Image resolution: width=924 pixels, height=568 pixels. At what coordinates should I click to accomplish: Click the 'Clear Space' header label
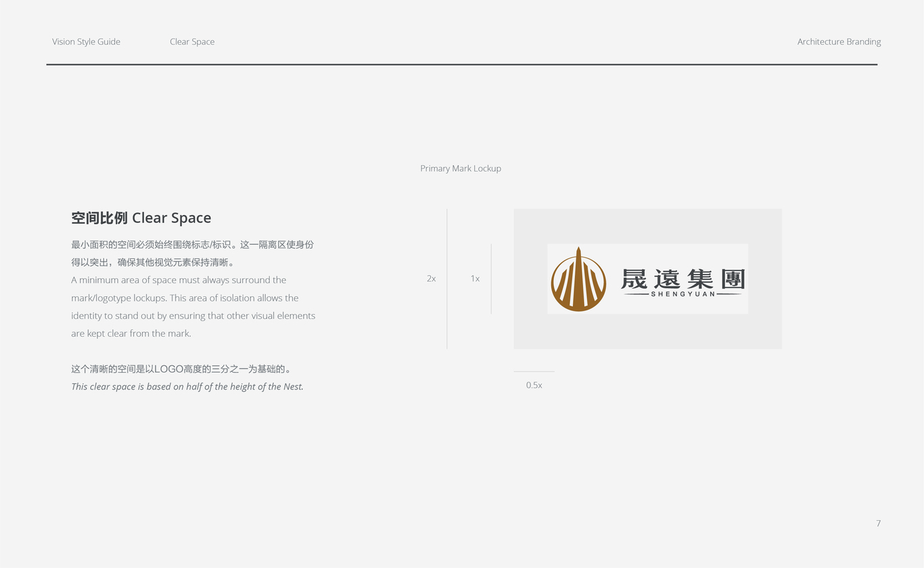pyautogui.click(x=192, y=42)
